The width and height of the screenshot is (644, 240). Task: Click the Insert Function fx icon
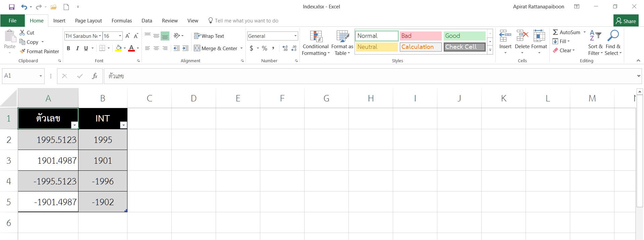click(95, 76)
